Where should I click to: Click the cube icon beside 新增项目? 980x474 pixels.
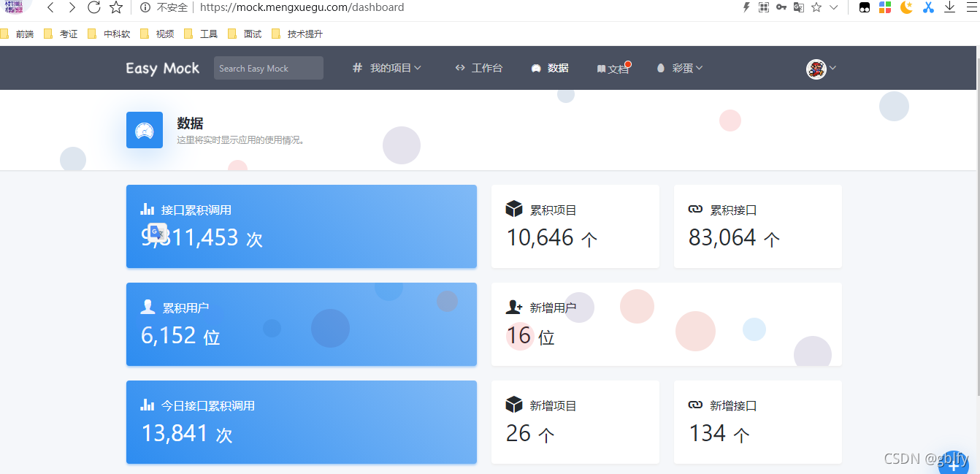[514, 405]
